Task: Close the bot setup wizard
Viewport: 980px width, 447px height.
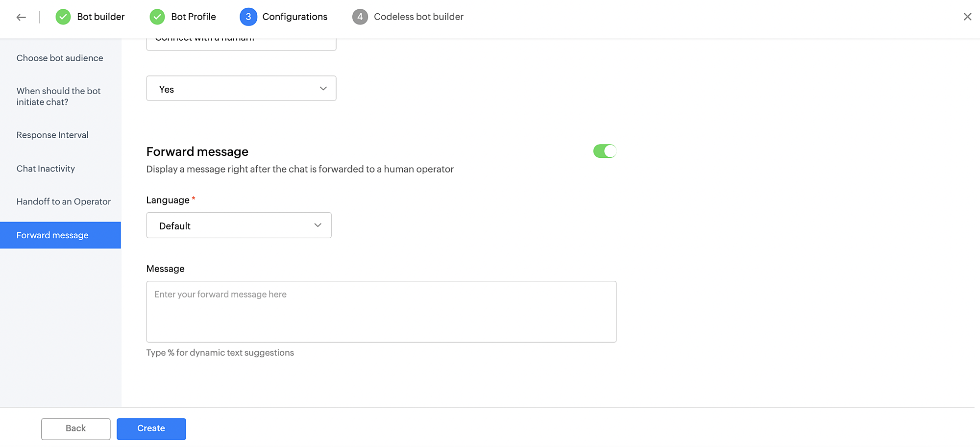Action: (x=967, y=17)
